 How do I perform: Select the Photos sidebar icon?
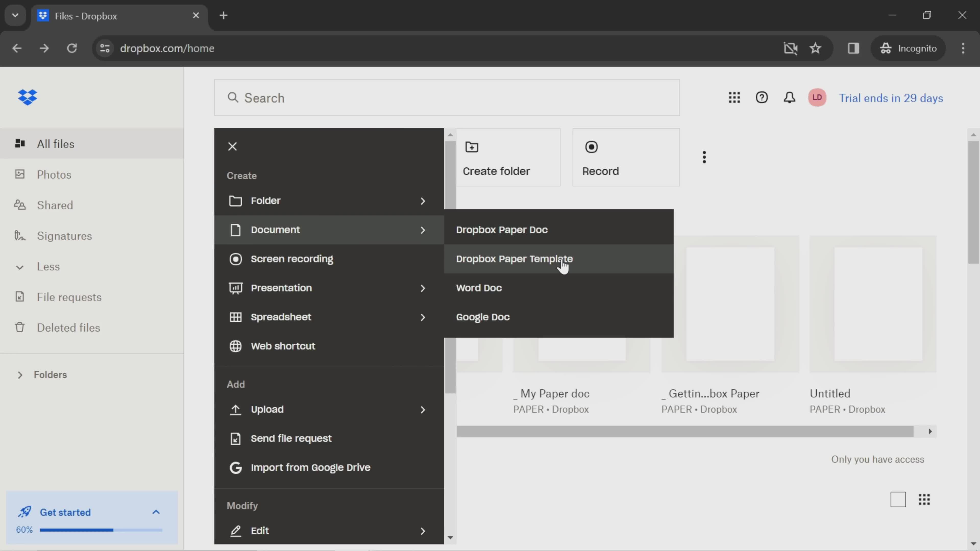tap(18, 174)
